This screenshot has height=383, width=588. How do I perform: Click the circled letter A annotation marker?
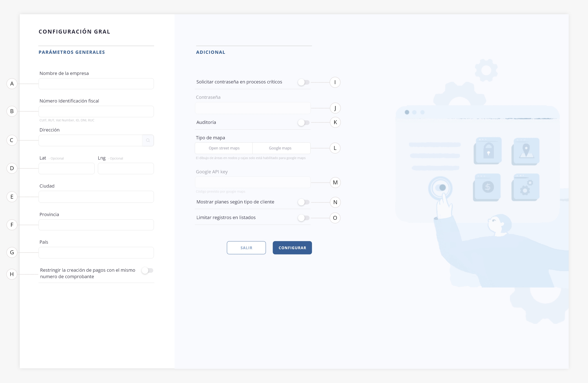click(x=12, y=84)
